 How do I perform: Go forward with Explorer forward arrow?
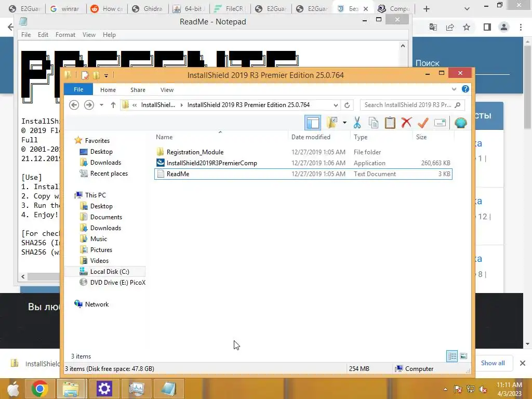89,105
